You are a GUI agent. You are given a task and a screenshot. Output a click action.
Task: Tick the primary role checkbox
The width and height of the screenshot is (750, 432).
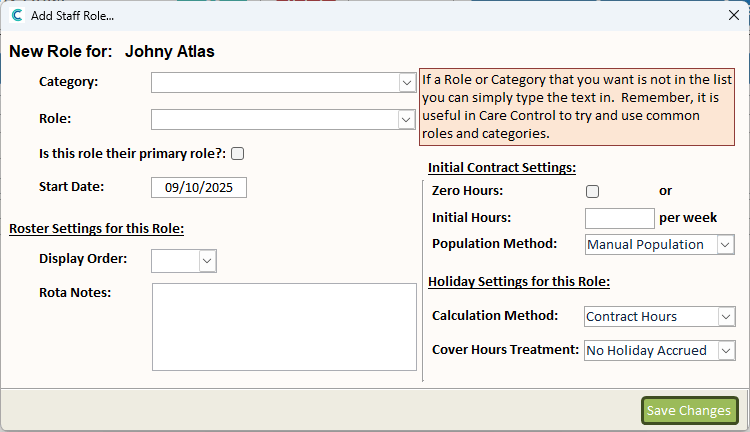(x=237, y=154)
